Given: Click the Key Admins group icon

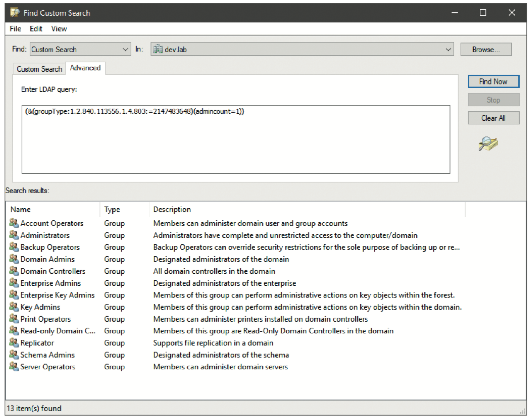Looking at the screenshot, I should coord(14,307).
